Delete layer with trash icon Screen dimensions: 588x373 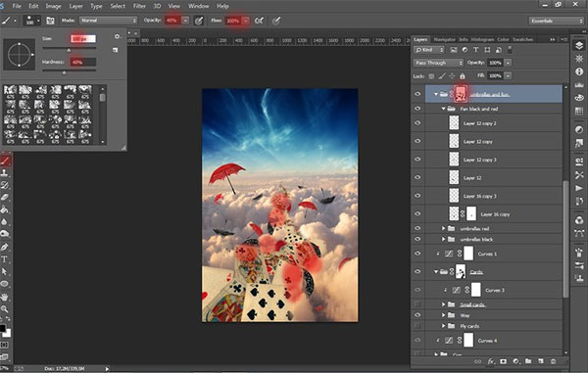(553, 361)
